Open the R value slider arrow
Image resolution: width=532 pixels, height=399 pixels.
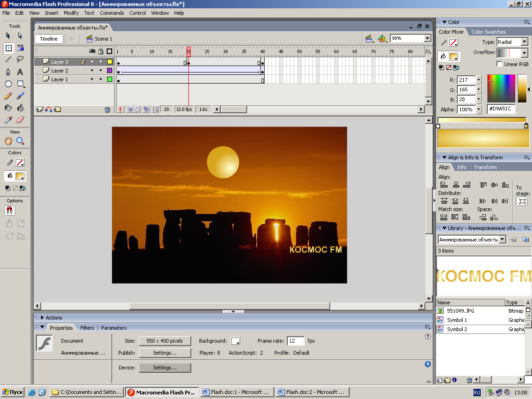tap(479, 80)
